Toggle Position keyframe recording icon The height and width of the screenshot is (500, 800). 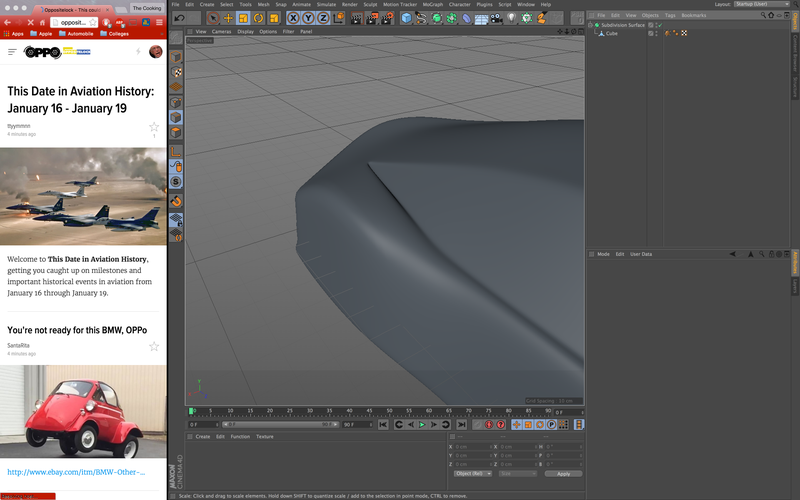click(x=516, y=424)
